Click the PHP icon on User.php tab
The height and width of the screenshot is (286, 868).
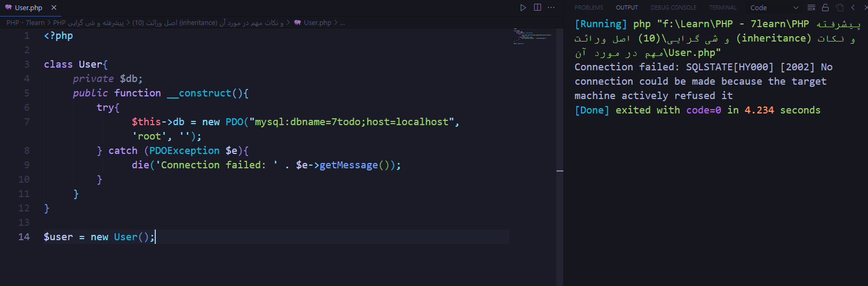pyautogui.click(x=8, y=7)
